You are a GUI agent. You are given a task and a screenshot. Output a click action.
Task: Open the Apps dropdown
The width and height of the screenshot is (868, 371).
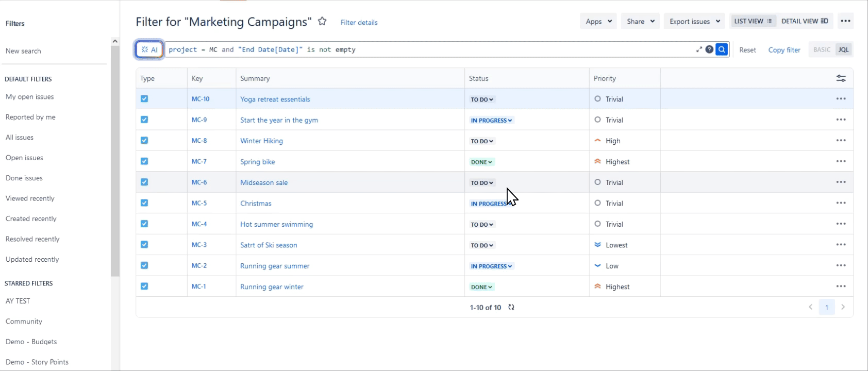tap(598, 21)
